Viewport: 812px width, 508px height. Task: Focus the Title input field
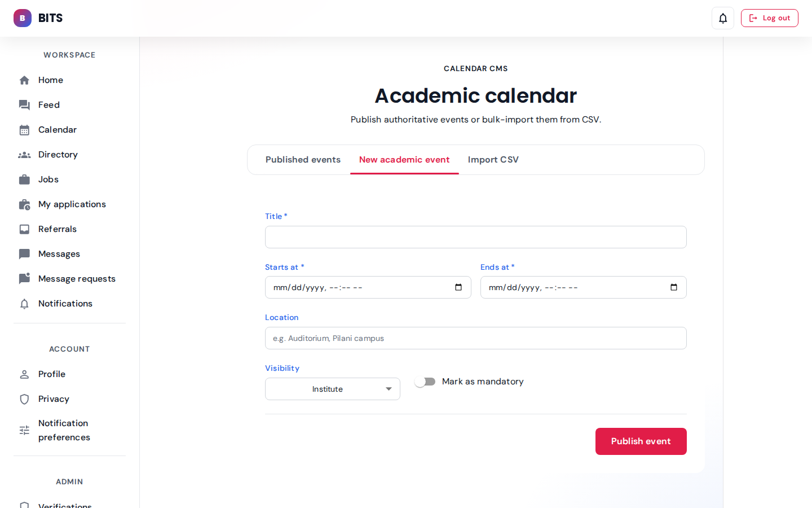click(x=475, y=237)
